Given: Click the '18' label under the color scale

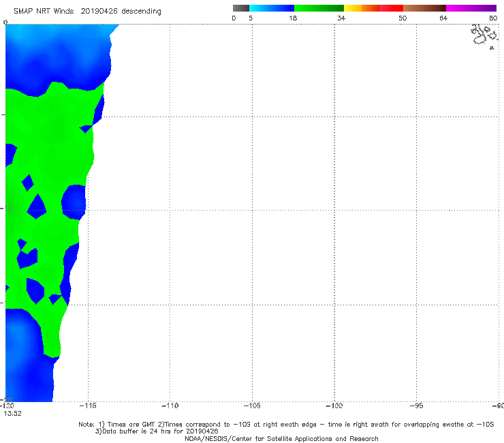Looking at the screenshot, I should 293,18.
